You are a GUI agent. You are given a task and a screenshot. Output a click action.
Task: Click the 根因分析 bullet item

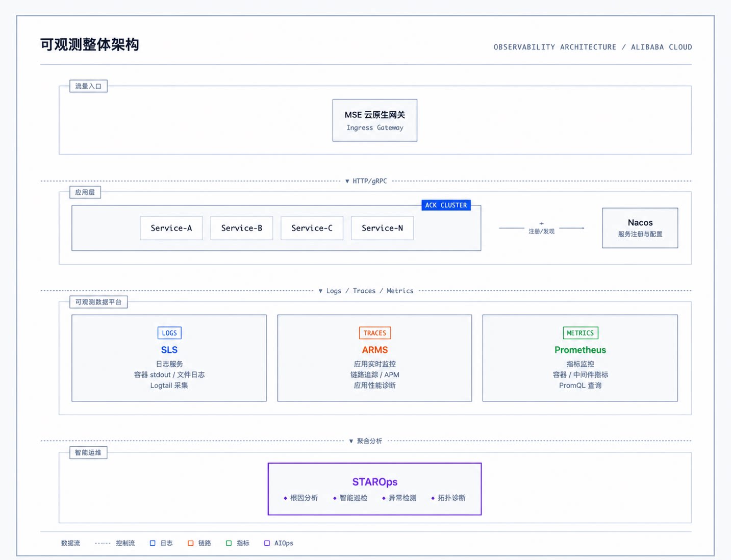coord(301,498)
